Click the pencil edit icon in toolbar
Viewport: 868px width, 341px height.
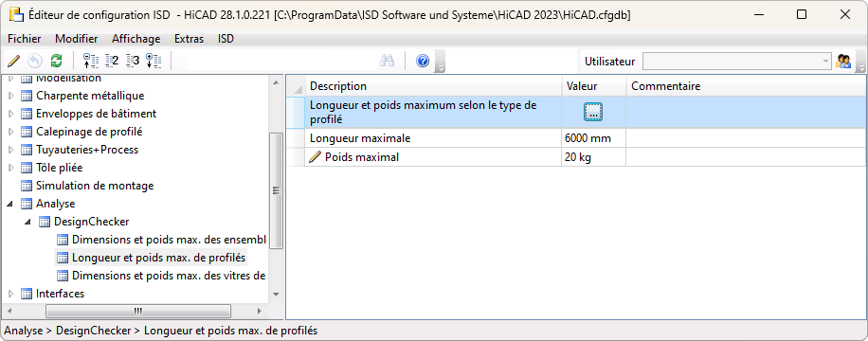tap(14, 61)
